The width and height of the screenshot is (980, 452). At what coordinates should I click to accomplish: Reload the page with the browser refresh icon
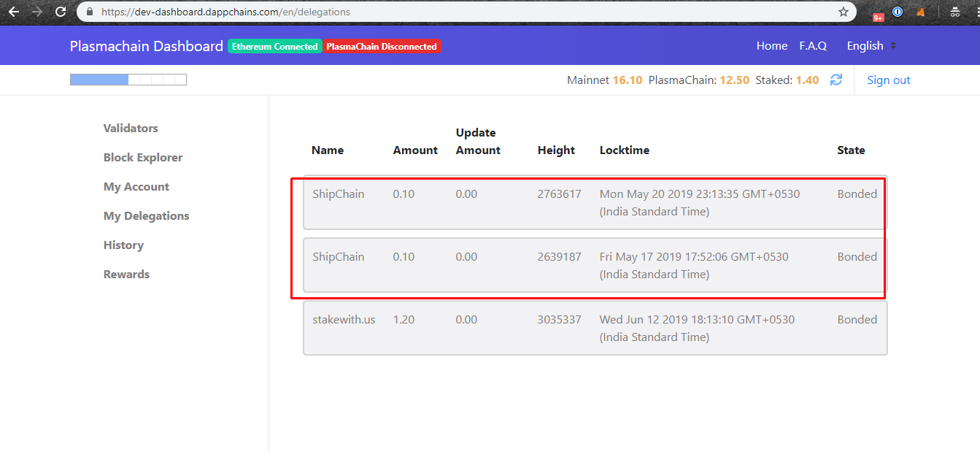click(60, 11)
